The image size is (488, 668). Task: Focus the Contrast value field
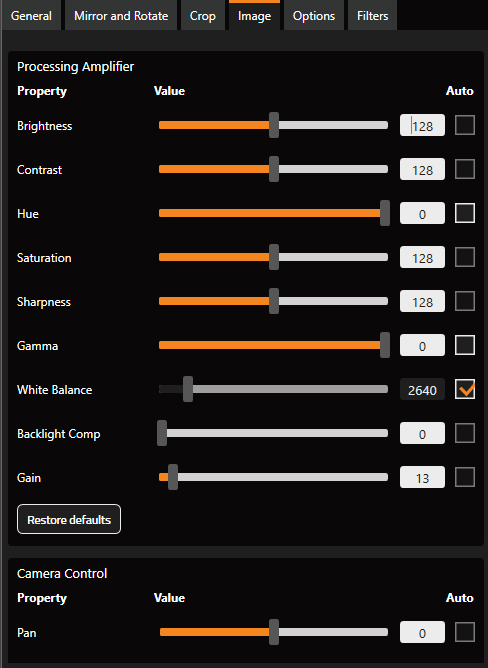[x=422, y=170]
